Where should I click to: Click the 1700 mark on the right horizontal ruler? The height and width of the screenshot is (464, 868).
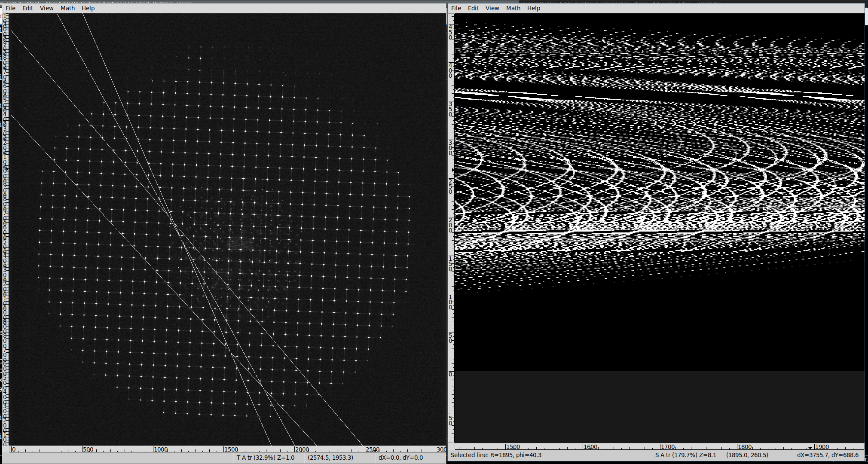(668, 447)
